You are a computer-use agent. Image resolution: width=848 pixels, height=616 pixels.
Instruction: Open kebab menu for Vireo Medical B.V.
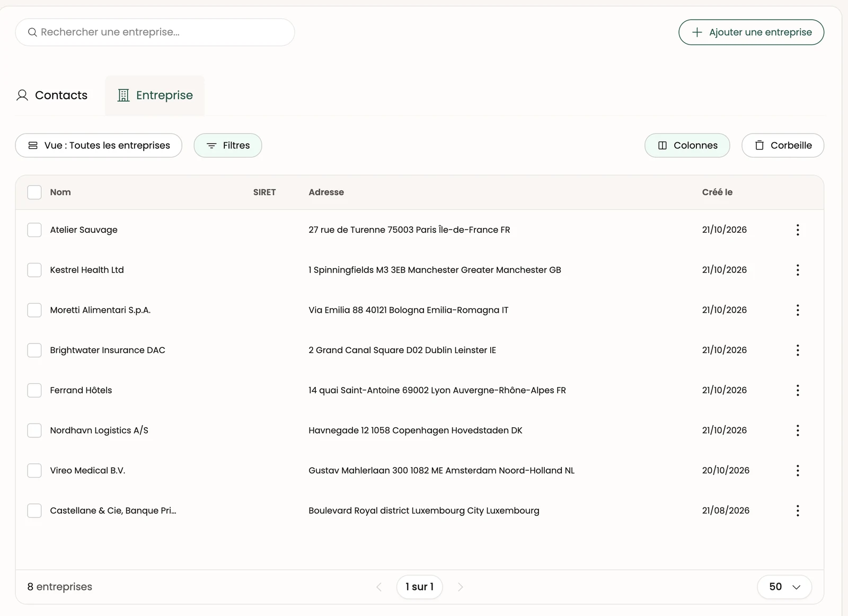click(x=798, y=470)
